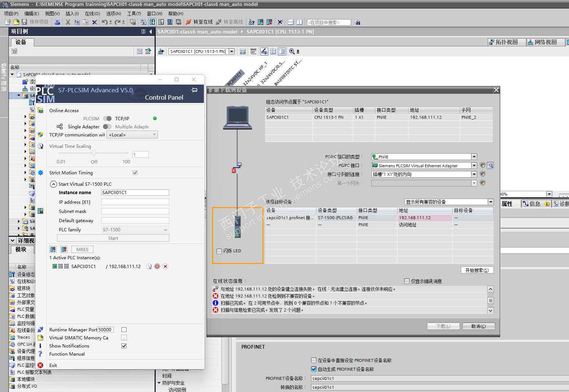Switch to 网络视图 tab
Screen dimensions: 569x392
(x=545, y=42)
